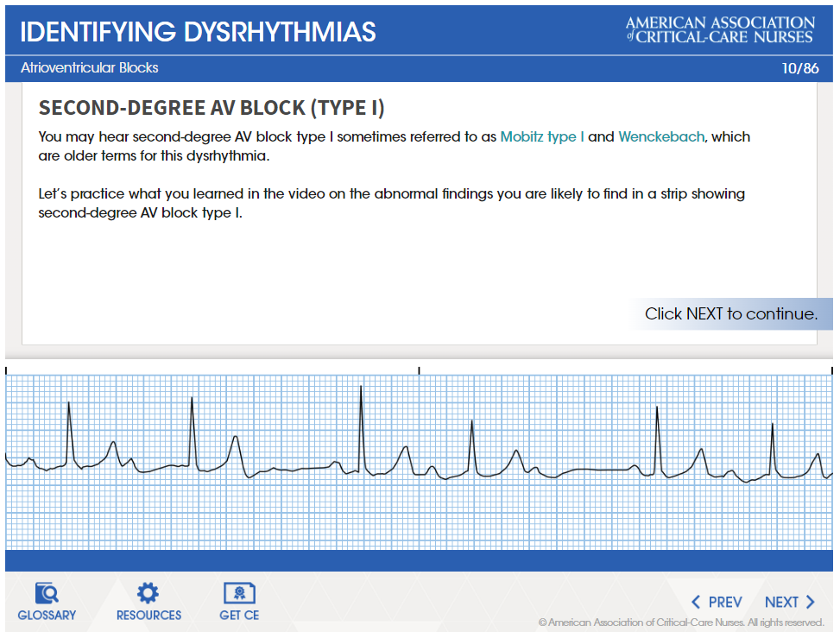Click the Identifying Dysrhythmias course title
The image size is (840, 632).
(x=198, y=32)
